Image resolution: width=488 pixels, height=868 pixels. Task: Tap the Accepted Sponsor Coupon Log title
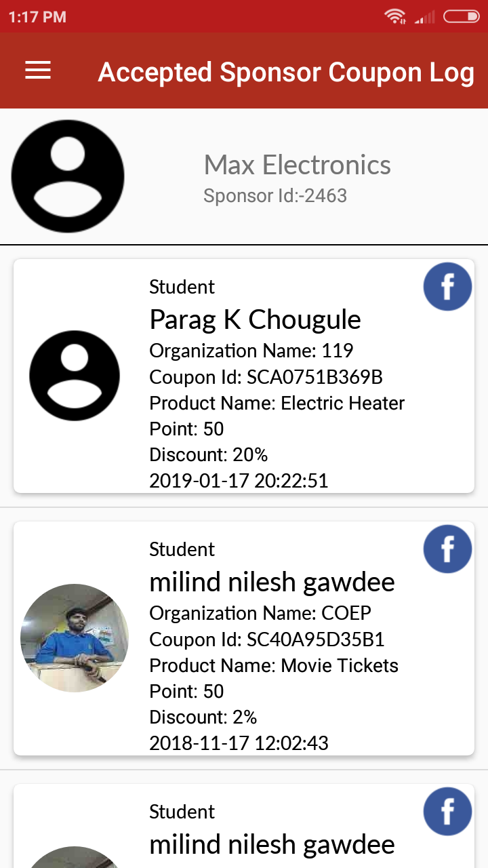click(286, 72)
